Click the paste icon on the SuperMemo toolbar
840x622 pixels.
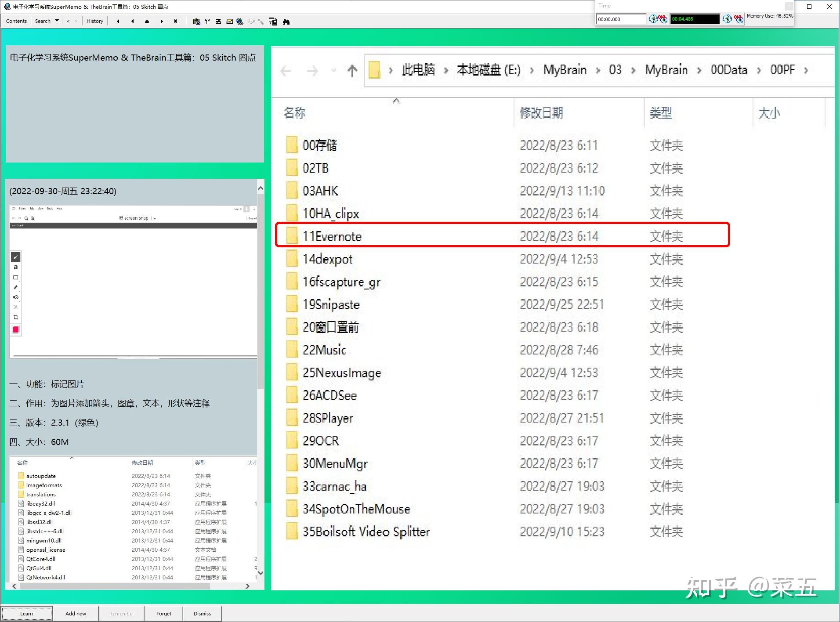(197, 22)
